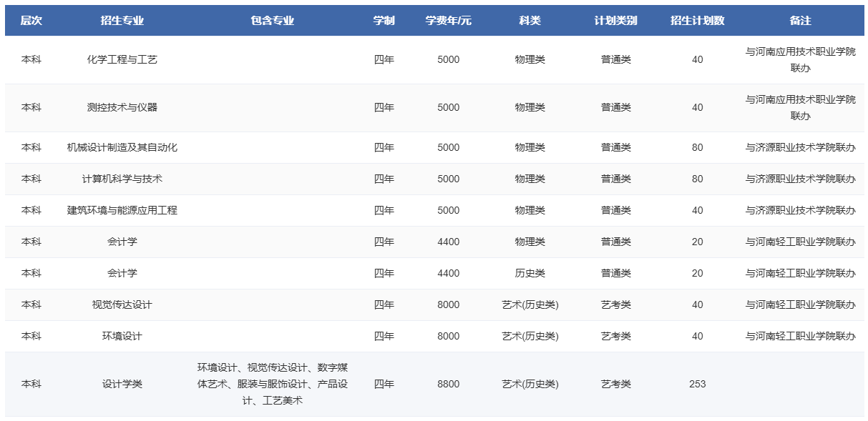Screen dimensions: 868x421
Task: Click 艺考类 in the 设计学类 row
Action: [616, 384]
